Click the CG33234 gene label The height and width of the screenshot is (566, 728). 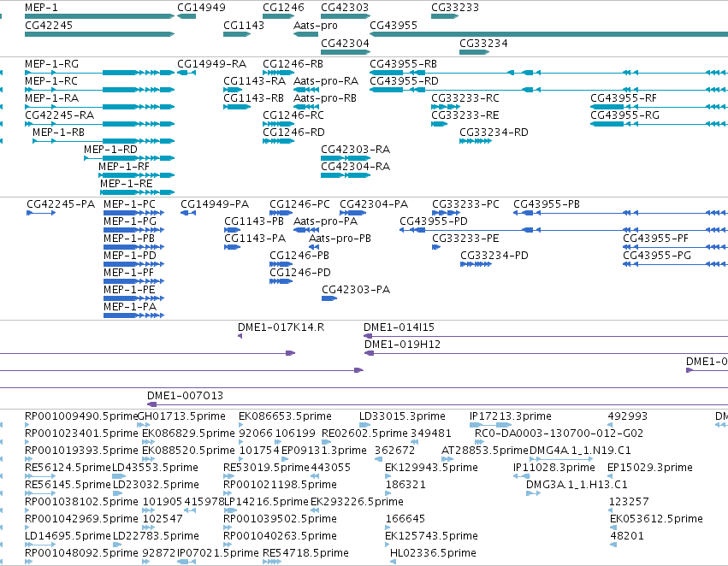point(483,43)
